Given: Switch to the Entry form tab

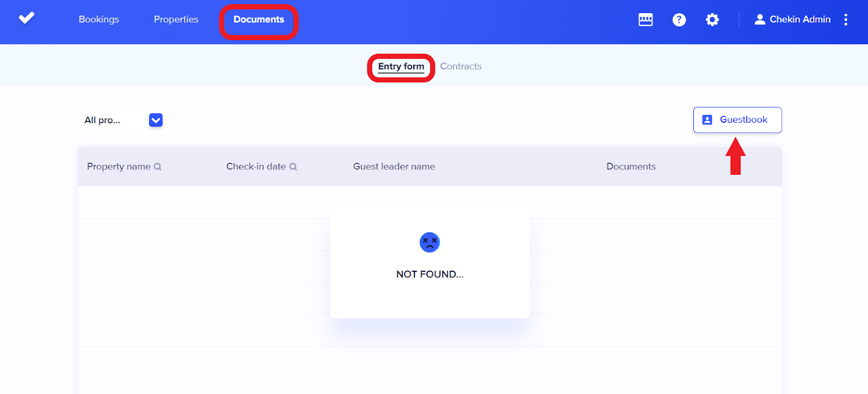Looking at the screenshot, I should (x=401, y=67).
